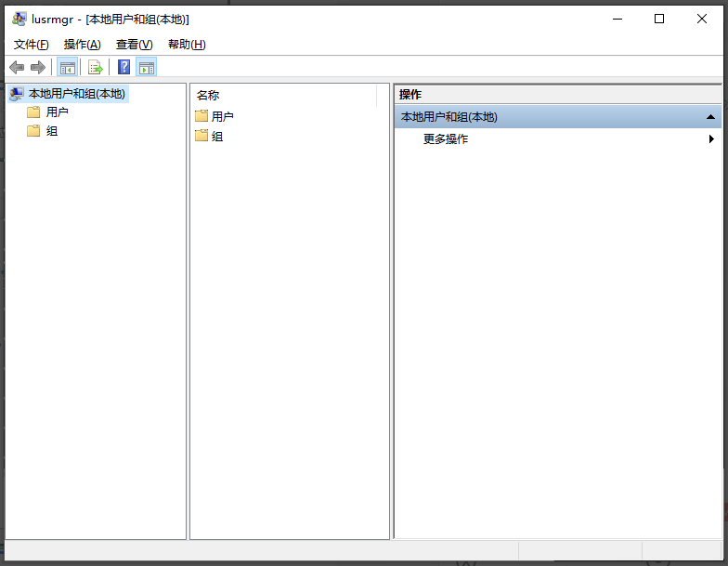Click the 本地用户和组(本地) actions pane header
This screenshot has width=728, height=566.
[558, 117]
